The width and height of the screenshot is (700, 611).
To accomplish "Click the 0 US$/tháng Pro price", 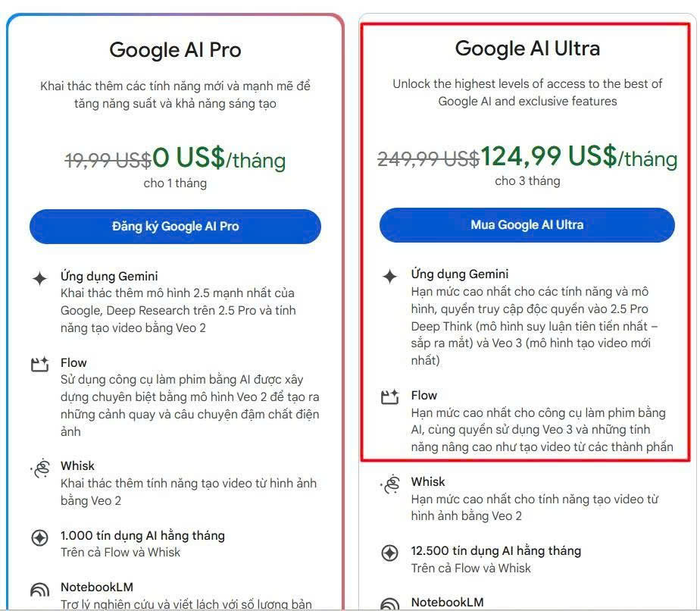I will [x=219, y=158].
